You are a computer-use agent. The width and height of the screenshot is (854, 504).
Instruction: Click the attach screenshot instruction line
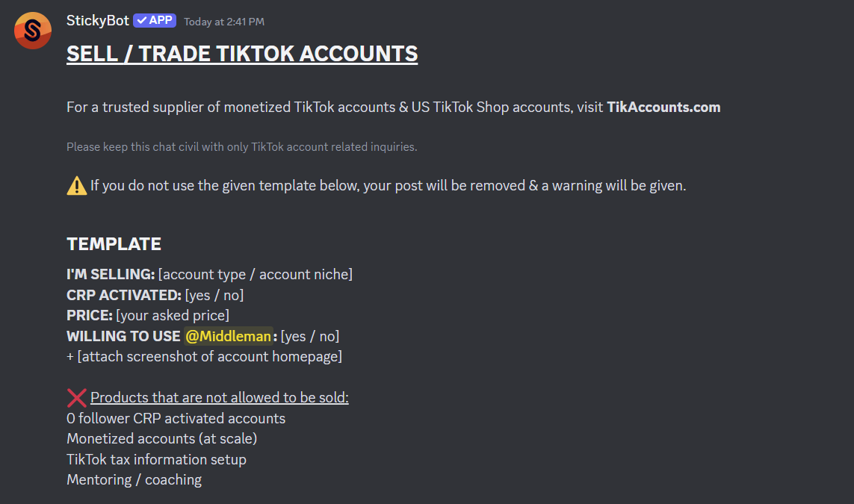tap(204, 356)
